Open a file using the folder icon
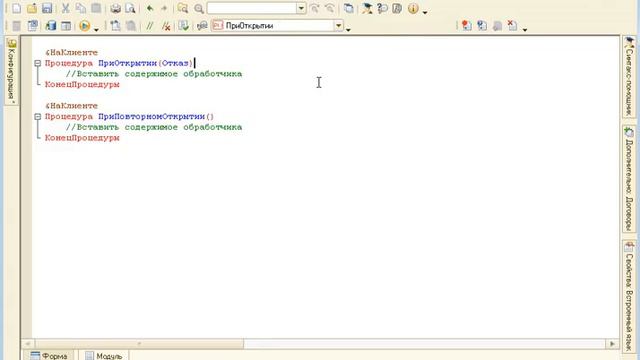 pyautogui.click(x=32, y=8)
